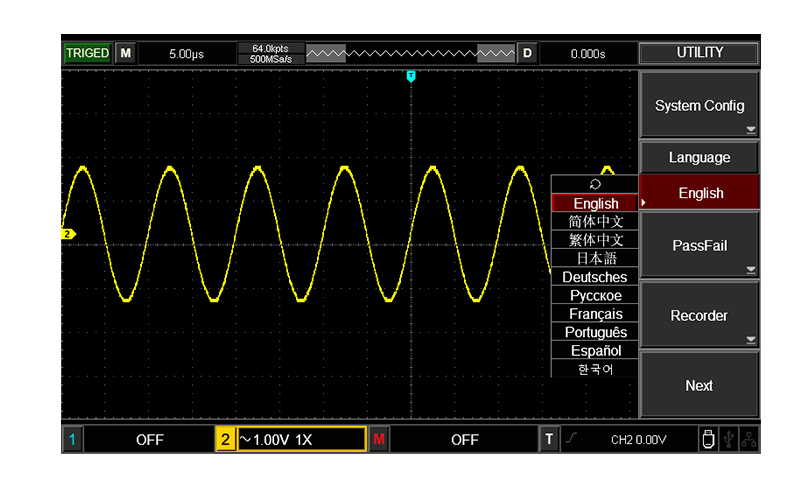Expand the System Config submenu
The image size is (800, 500).
(699, 106)
